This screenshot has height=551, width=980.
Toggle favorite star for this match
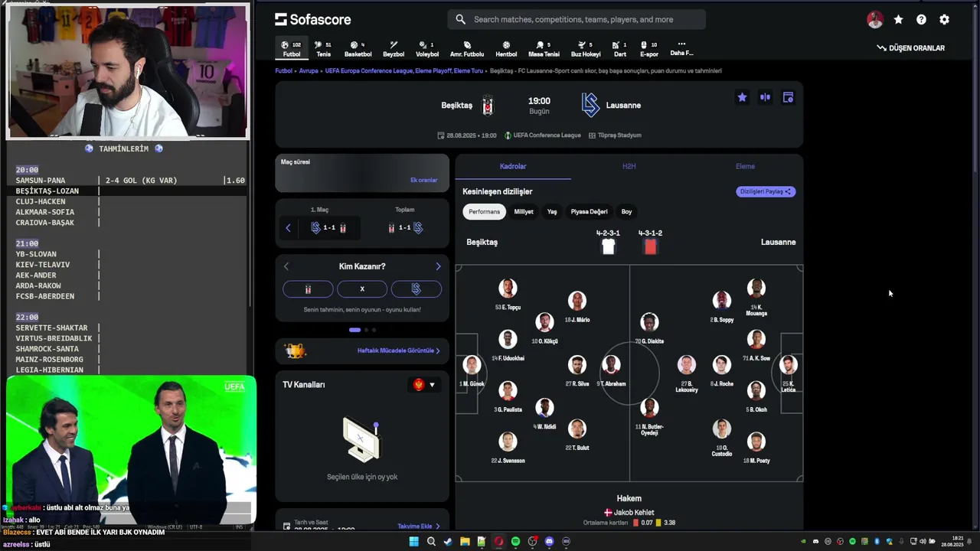coord(742,97)
